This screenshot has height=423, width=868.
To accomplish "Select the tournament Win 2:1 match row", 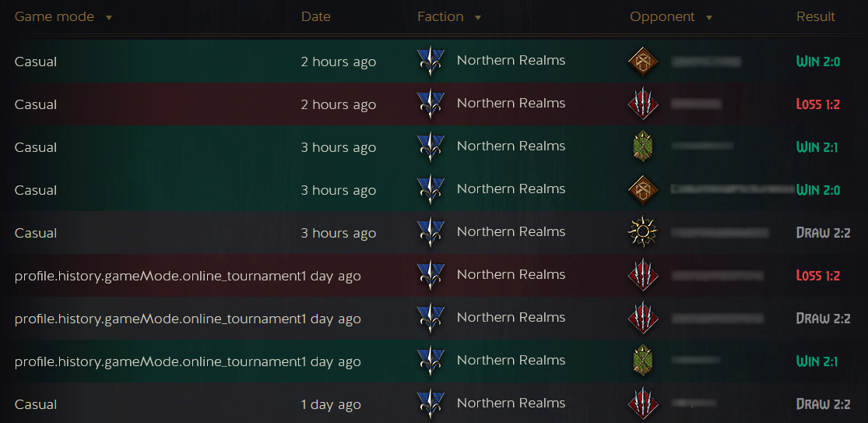I will 434,361.
